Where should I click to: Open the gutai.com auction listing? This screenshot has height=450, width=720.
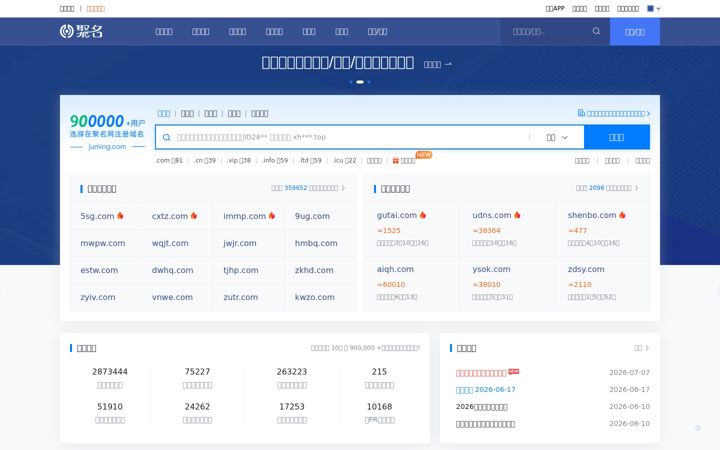tap(397, 215)
